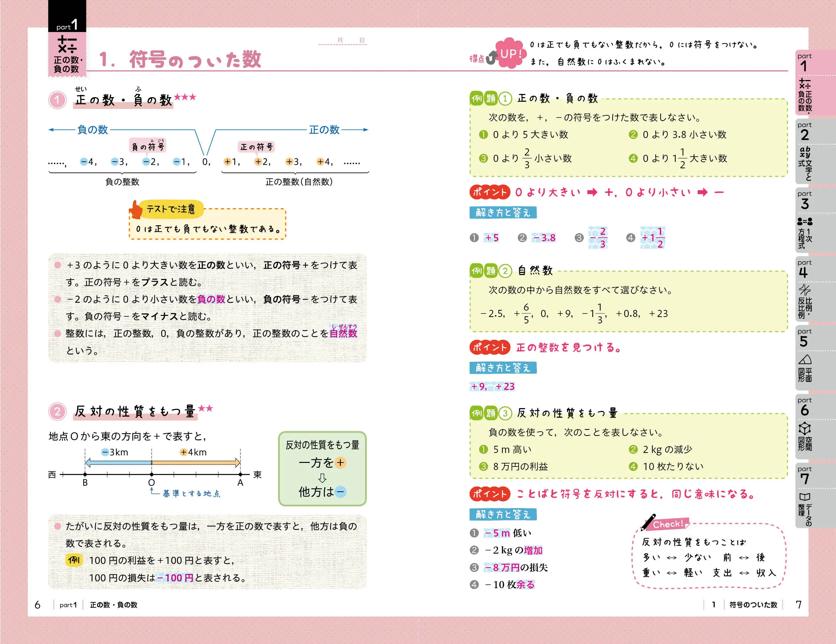Click the people-equals icon in the part 3 tab
This screenshot has width=836, height=644.
(805, 222)
